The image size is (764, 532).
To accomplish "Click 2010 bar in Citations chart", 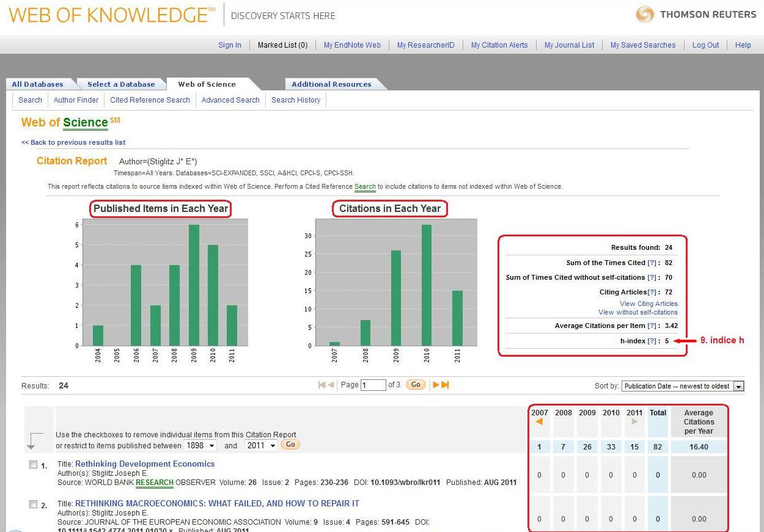I will (427, 285).
